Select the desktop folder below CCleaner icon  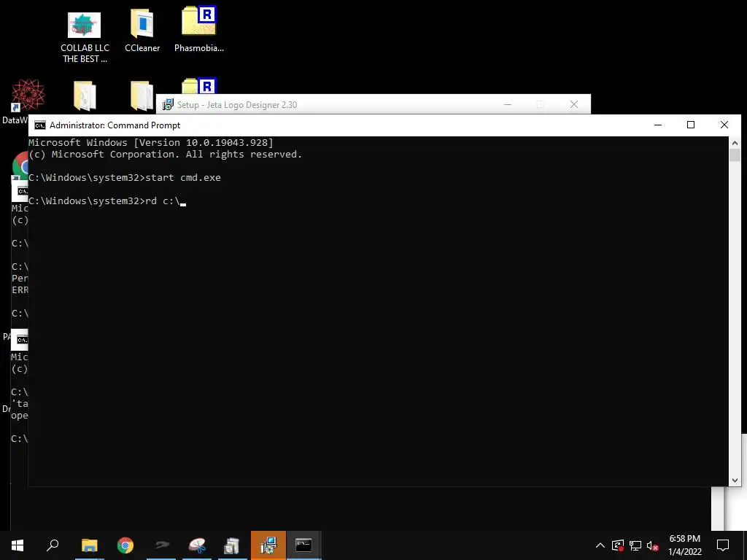[142, 96]
